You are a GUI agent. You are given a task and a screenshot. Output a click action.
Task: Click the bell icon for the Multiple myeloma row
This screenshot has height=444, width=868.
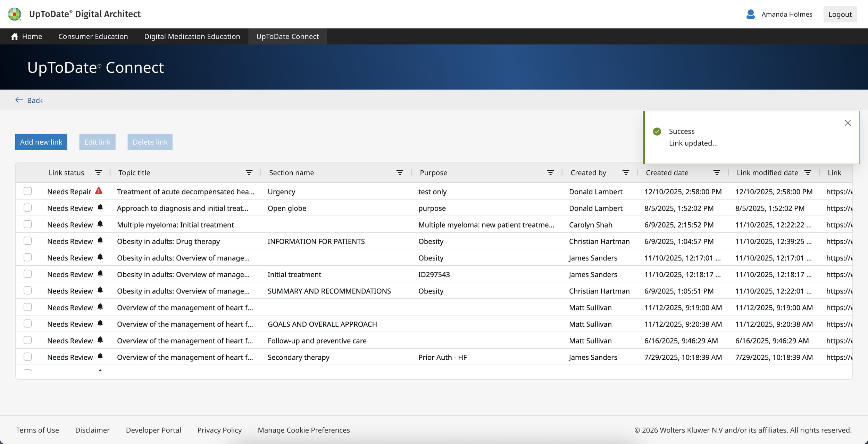(x=100, y=224)
